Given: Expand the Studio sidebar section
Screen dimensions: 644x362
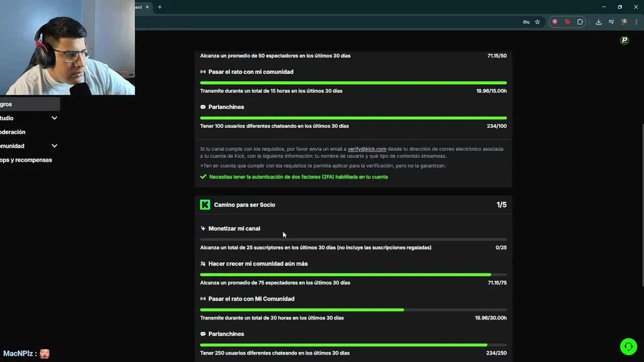Looking at the screenshot, I should coord(54,118).
